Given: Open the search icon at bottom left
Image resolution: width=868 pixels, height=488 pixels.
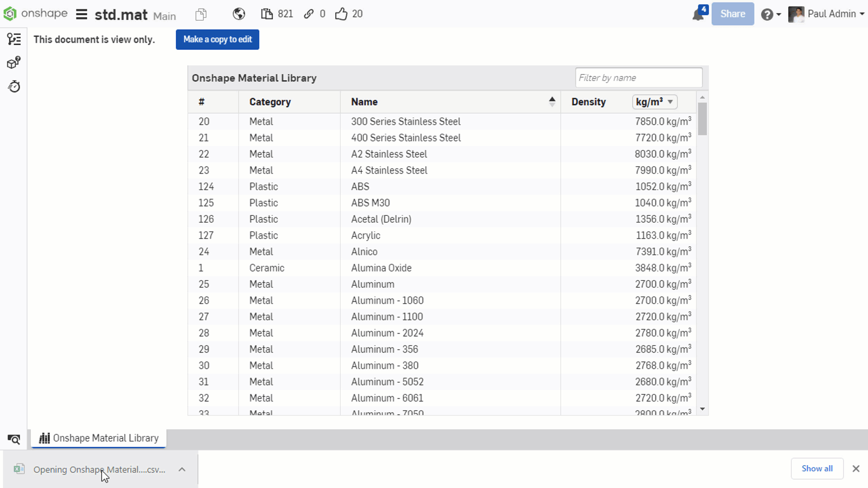Looking at the screenshot, I should point(14,439).
